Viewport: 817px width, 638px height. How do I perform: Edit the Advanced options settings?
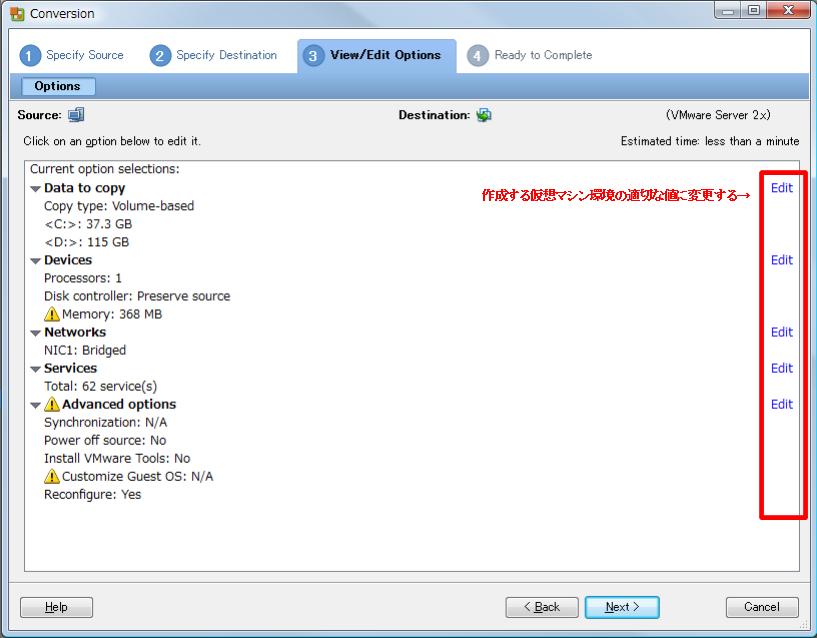(782, 404)
